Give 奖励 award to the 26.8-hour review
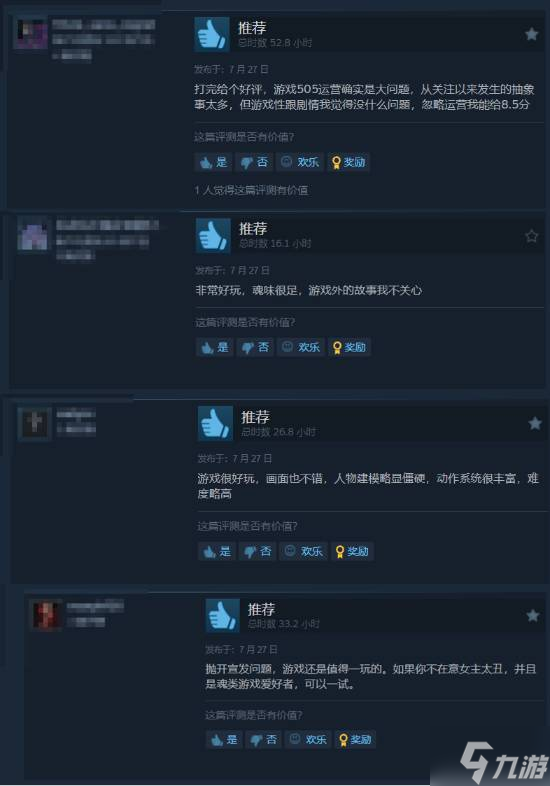This screenshot has height=786, width=550. (352, 551)
